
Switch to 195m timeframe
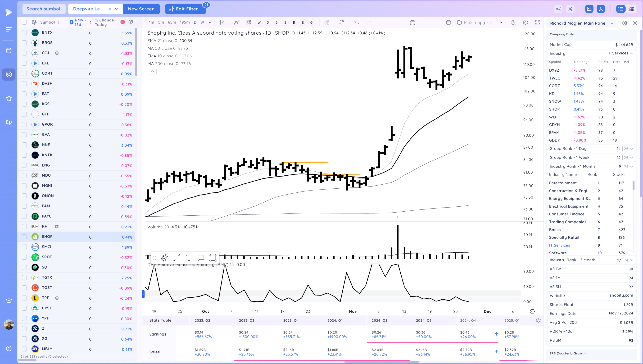point(185,23)
